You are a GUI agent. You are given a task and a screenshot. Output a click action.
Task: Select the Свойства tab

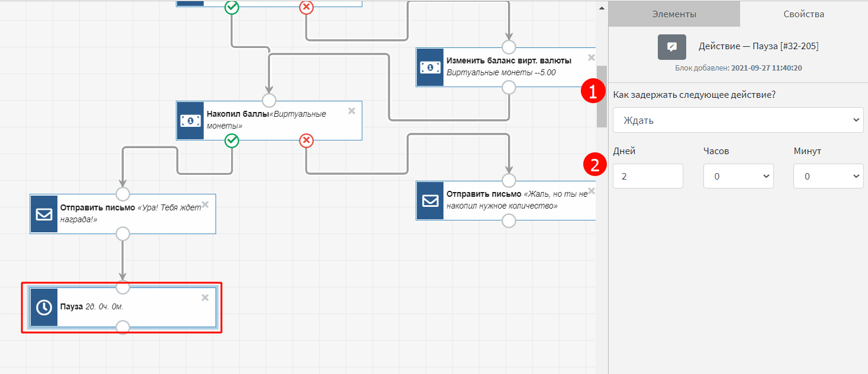803,14
